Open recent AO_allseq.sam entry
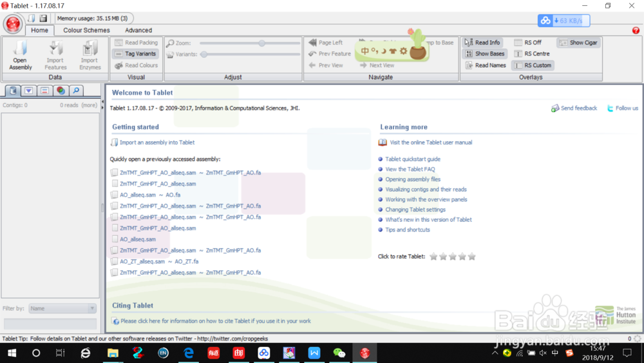The width and height of the screenshot is (644, 363). (138, 239)
